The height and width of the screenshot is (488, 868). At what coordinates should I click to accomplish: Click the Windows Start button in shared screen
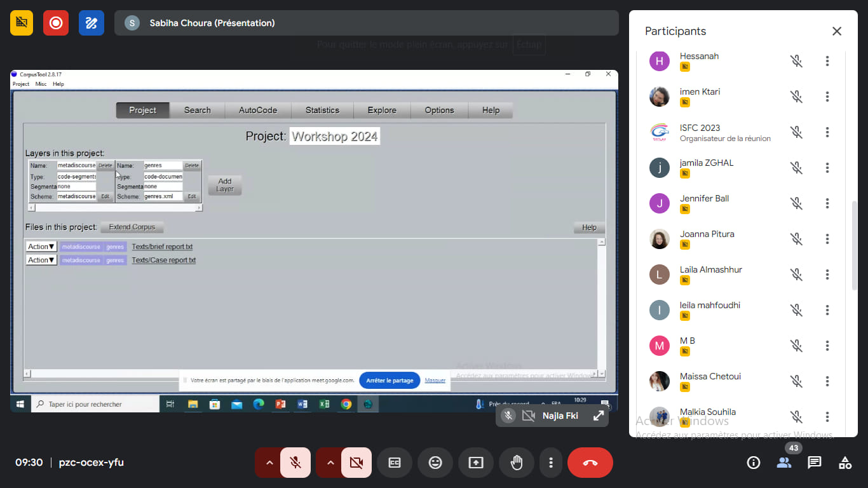(20, 403)
